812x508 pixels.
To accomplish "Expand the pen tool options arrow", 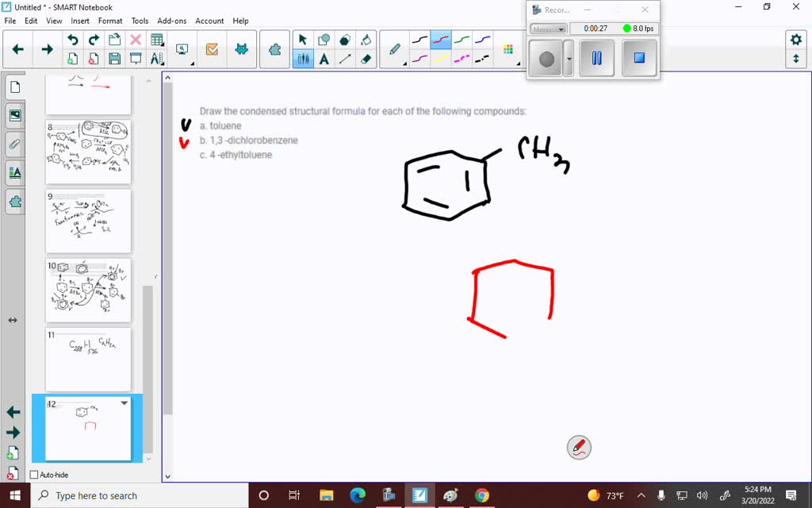I will pos(404,63).
